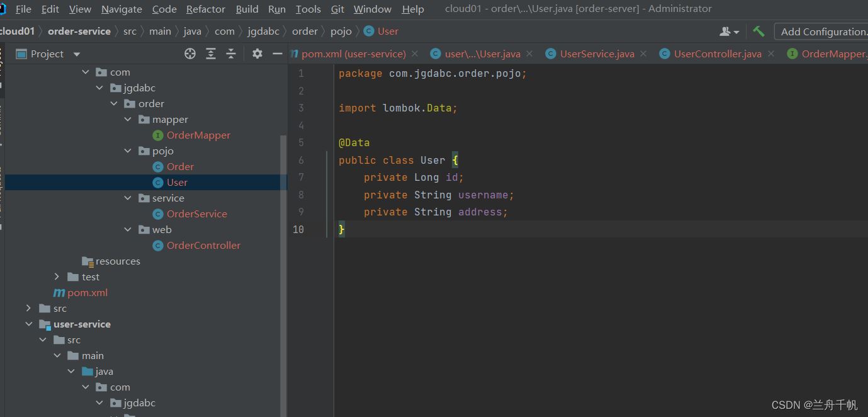Click the User class icon in breadcrumb
868x417 pixels.
pos(369,31)
